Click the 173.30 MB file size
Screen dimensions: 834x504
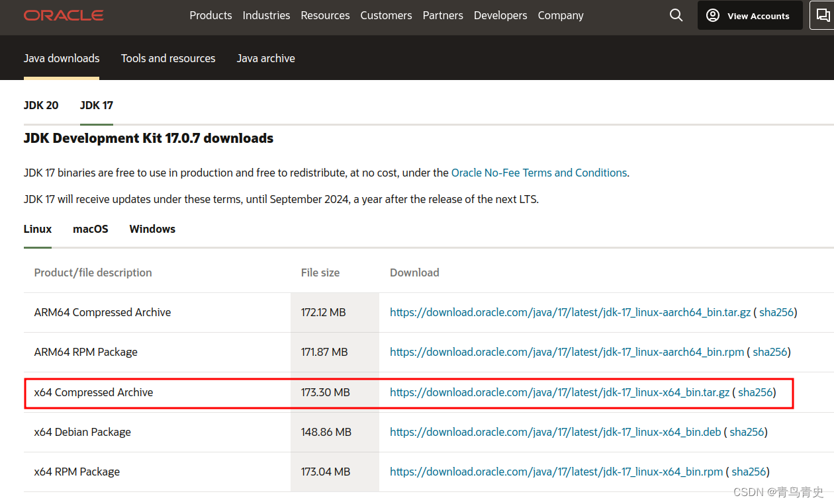tap(325, 392)
